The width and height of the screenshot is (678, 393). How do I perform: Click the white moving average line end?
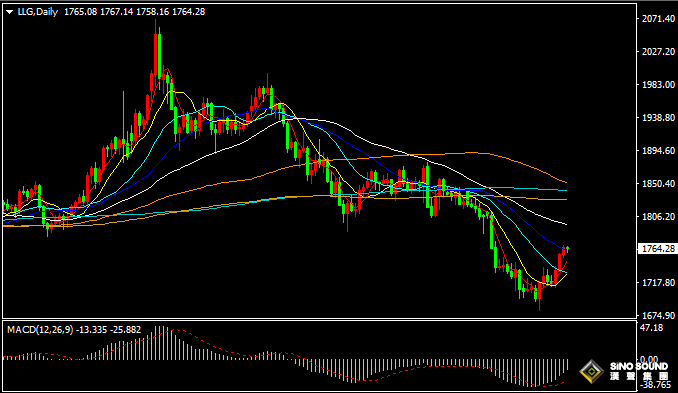pos(566,224)
